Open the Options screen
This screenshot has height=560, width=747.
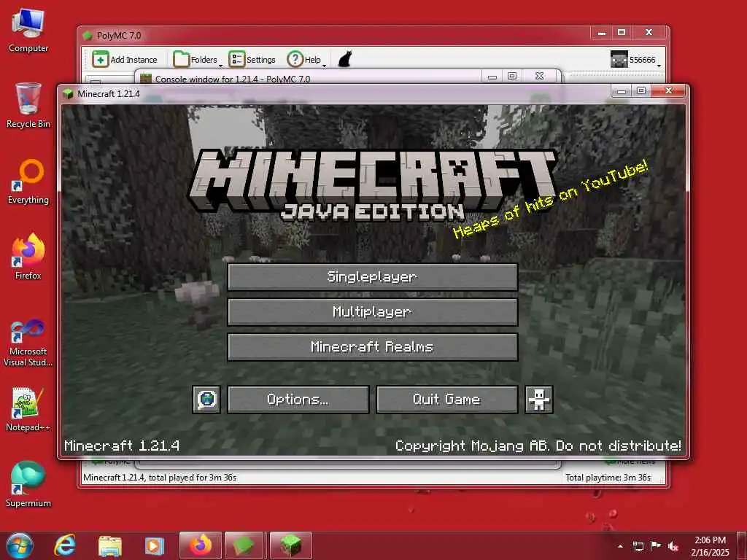298,400
